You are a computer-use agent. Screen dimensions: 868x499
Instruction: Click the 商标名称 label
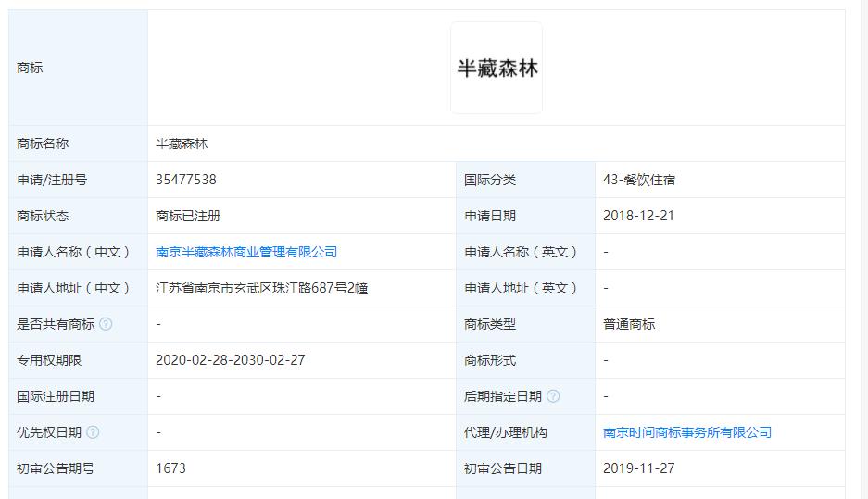pos(43,143)
